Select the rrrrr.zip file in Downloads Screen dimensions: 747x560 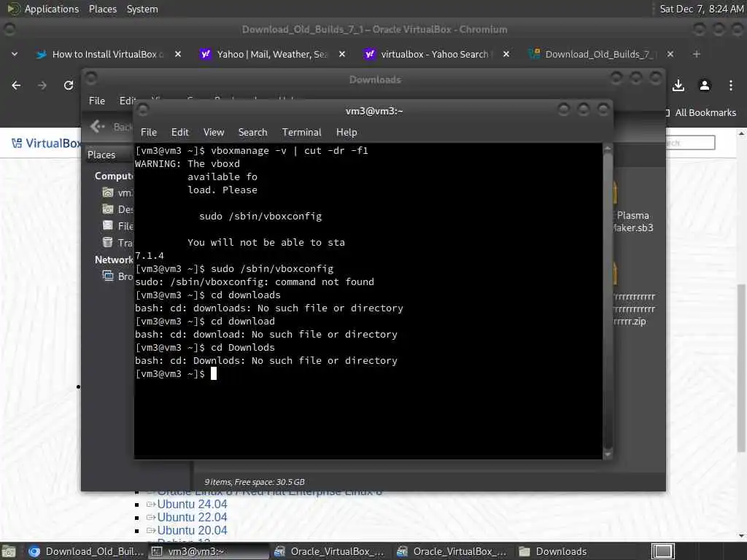634,308
